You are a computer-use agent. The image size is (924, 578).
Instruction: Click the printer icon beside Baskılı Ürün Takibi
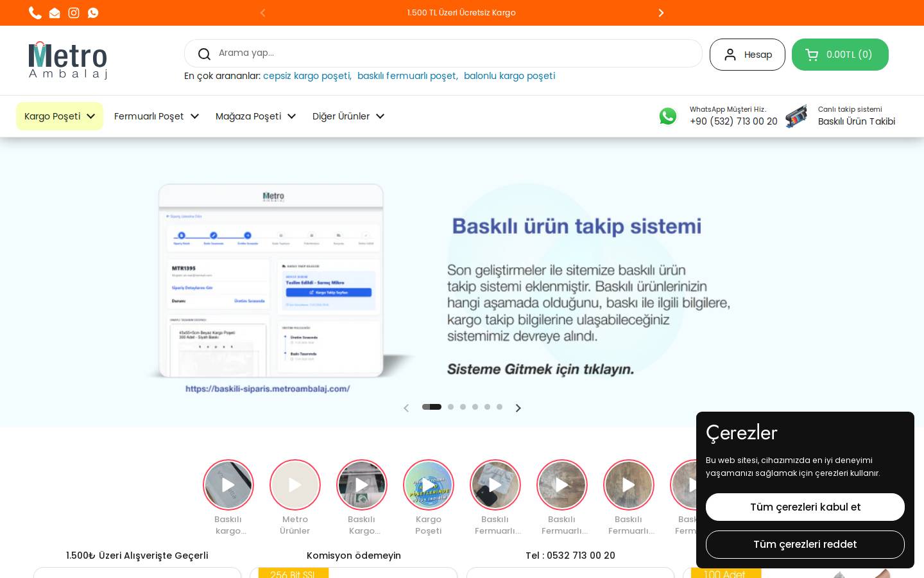pos(796,116)
